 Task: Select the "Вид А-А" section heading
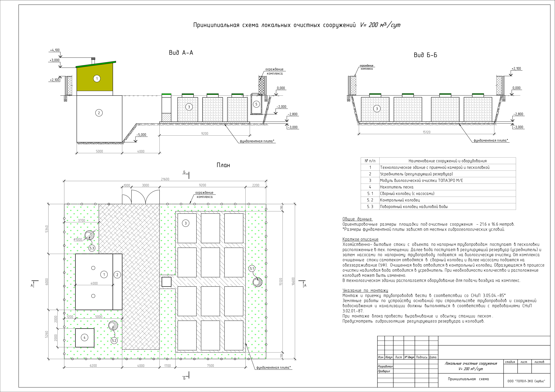181,53
